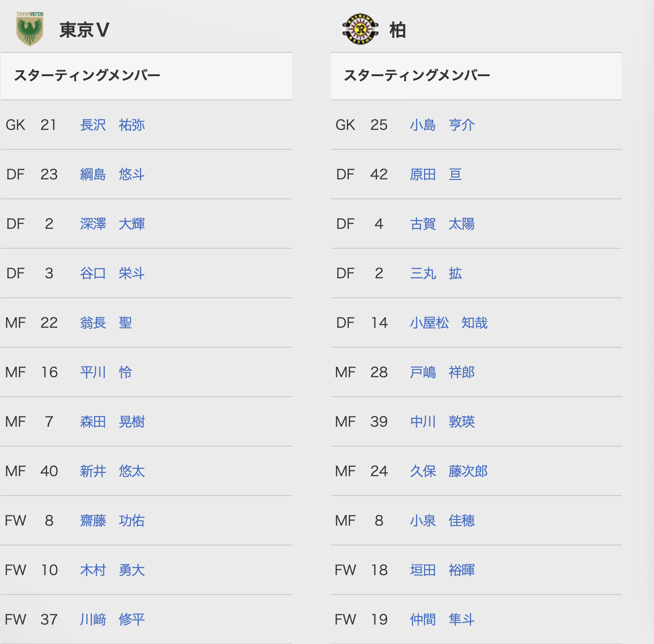Open profile of 谷口 栄斗

point(113,274)
